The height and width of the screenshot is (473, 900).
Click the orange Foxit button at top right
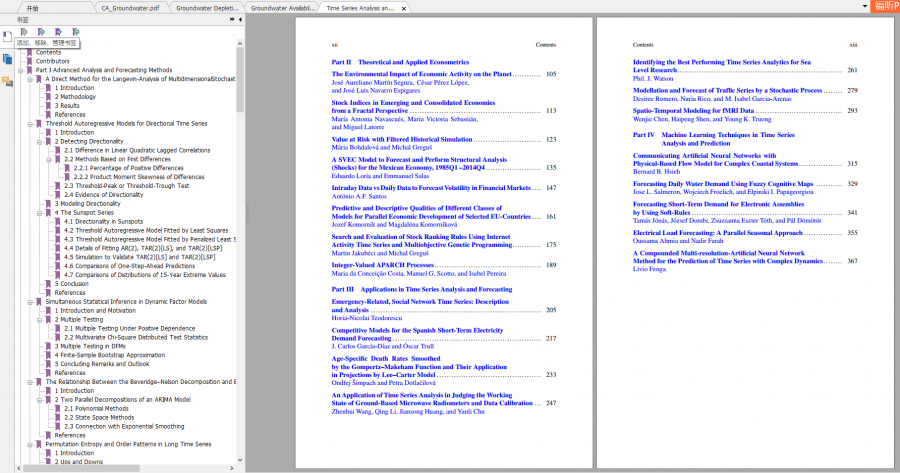(x=885, y=6)
